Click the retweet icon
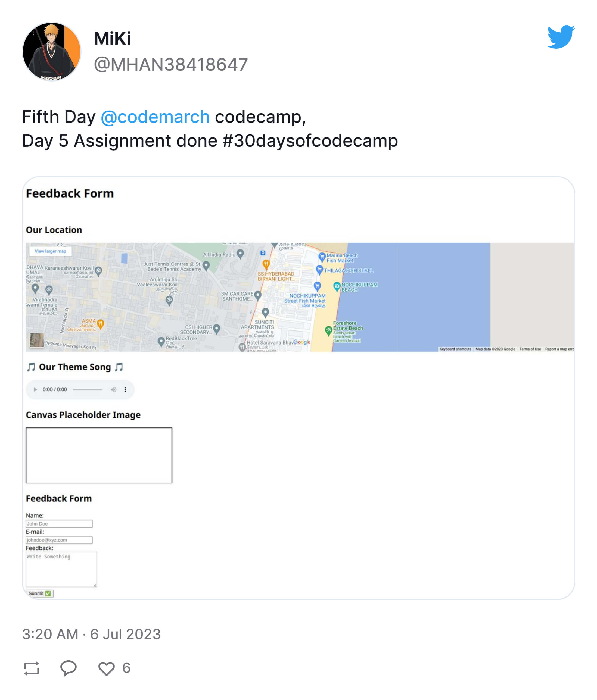 32,668
